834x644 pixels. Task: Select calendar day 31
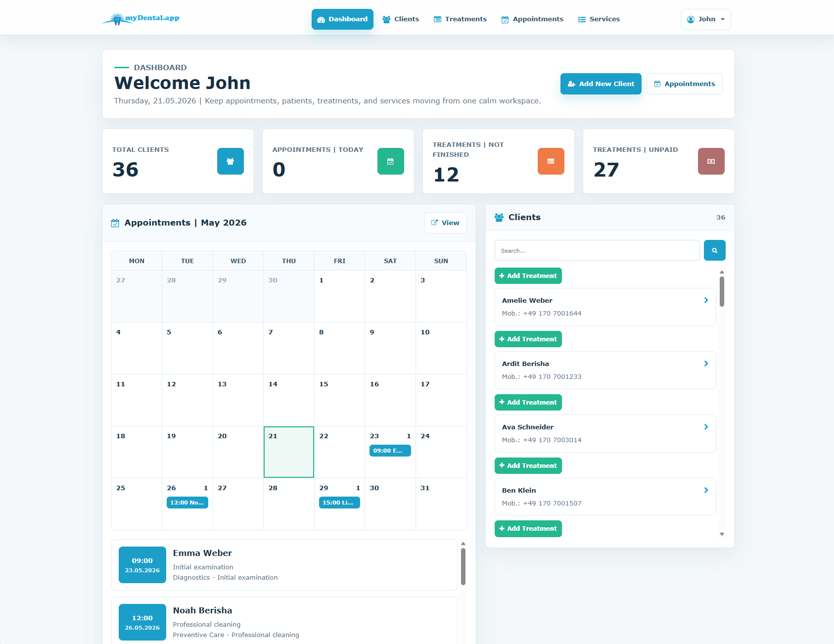441,504
